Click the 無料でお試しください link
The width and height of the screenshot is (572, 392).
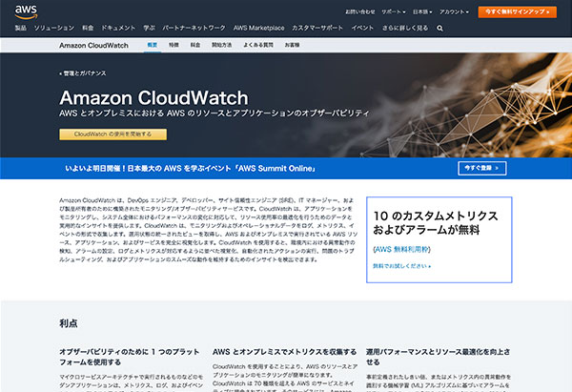coord(401,266)
